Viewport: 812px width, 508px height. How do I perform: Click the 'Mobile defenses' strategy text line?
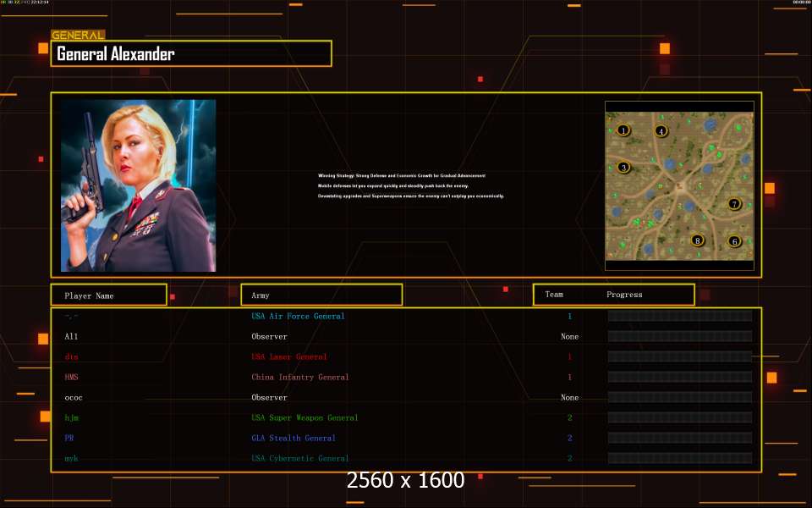point(393,185)
